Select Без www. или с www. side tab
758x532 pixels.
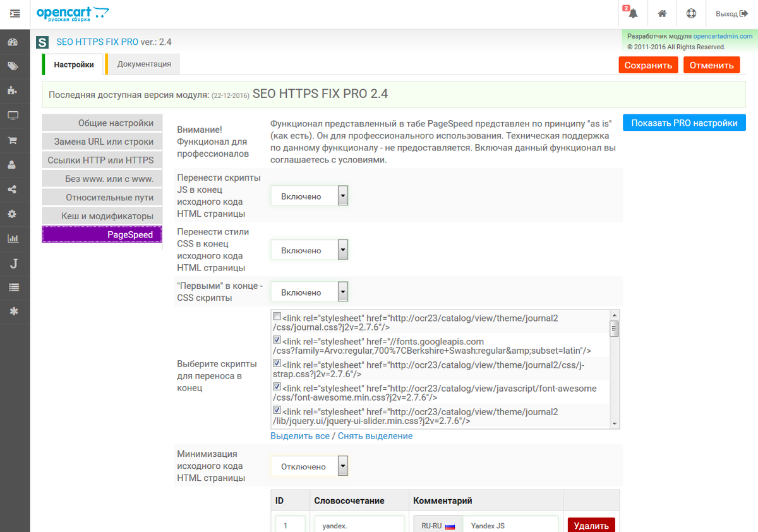pyautogui.click(x=102, y=179)
